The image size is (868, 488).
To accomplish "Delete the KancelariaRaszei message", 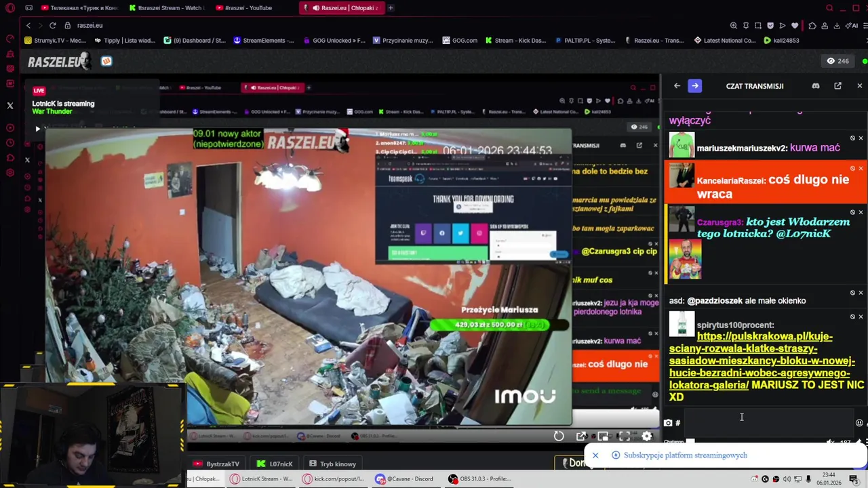I will coord(861,169).
